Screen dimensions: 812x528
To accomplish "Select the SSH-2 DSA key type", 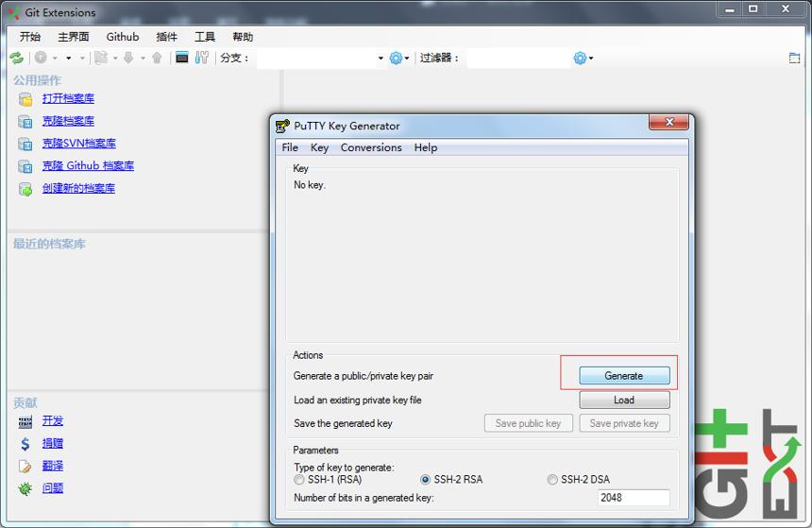I will pyautogui.click(x=552, y=480).
